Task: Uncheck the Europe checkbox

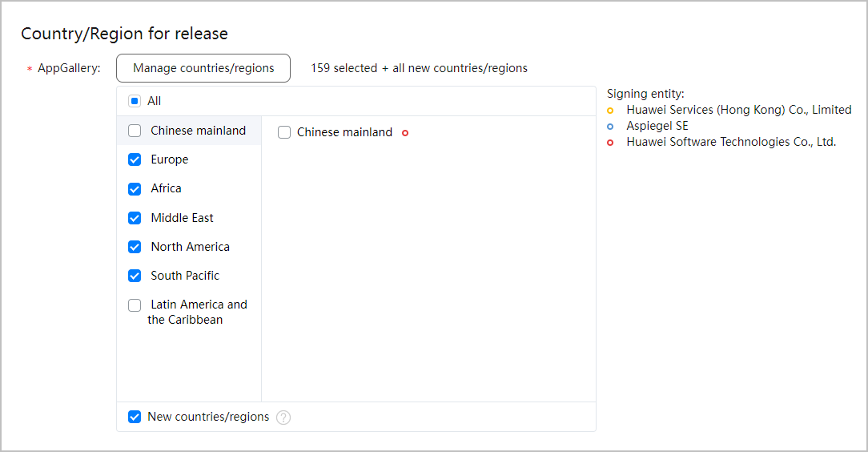Action: [135, 159]
